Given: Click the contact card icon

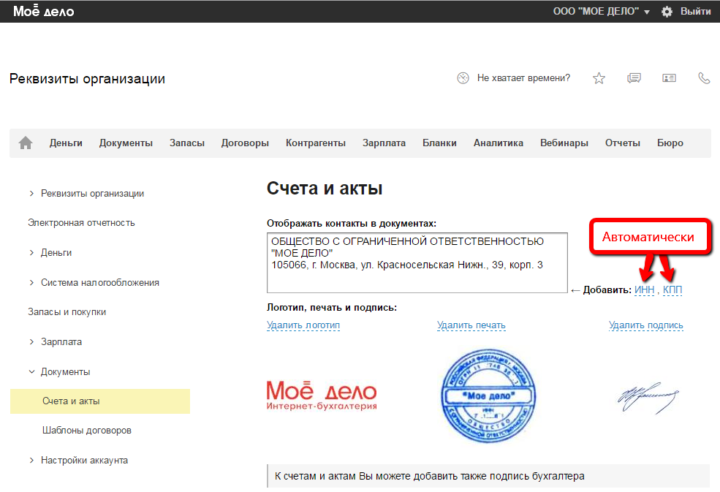Looking at the screenshot, I should coord(669,78).
